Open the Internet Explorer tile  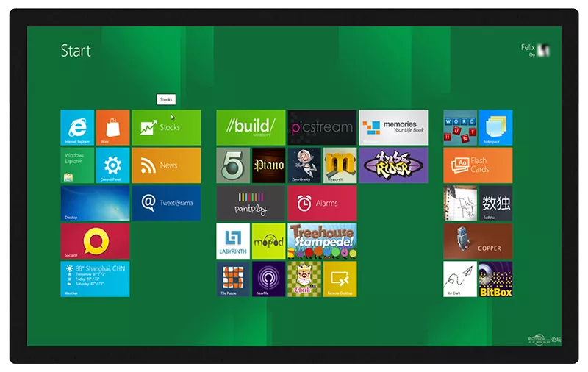[x=77, y=127]
